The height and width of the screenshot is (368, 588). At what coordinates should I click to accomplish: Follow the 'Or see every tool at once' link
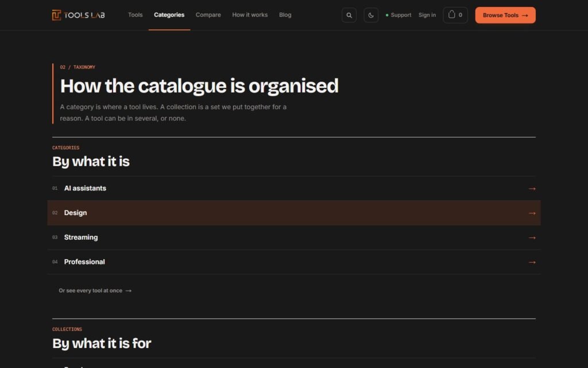pyautogui.click(x=95, y=290)
